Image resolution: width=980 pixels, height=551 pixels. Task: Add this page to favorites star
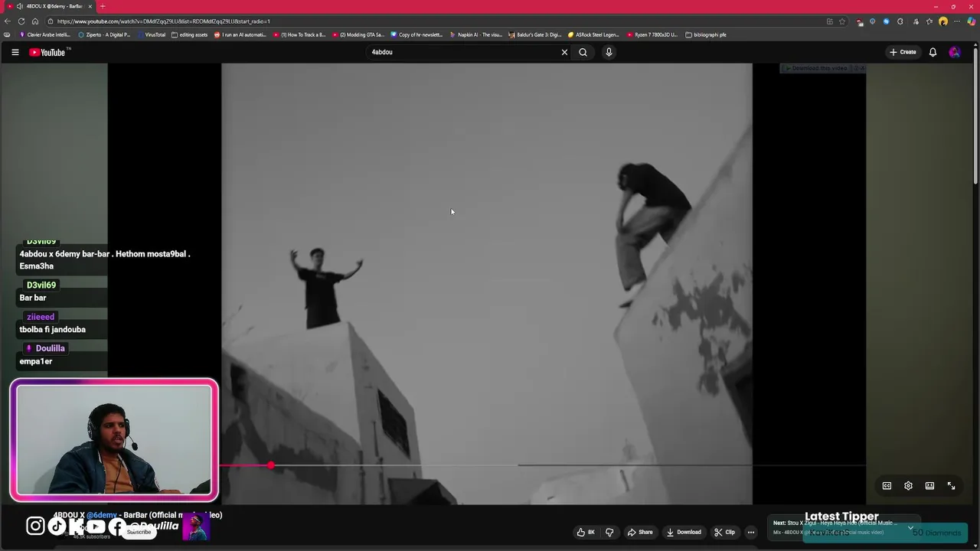842,21
